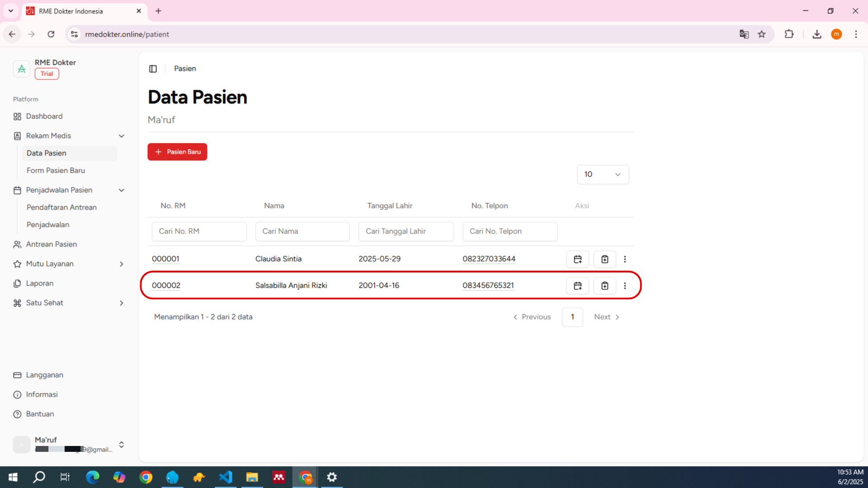This screenshot has height=488, width=868.
Task: Collapse the Rekam Medis menu section
Action: (121, 136)
